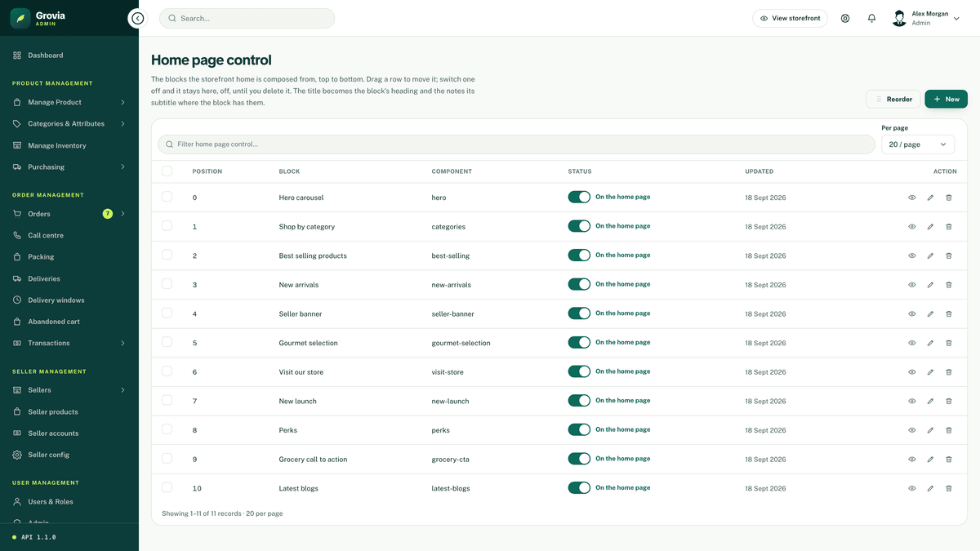
Task: Switch off the Hero carousel toggle
Action: [579, 197]
